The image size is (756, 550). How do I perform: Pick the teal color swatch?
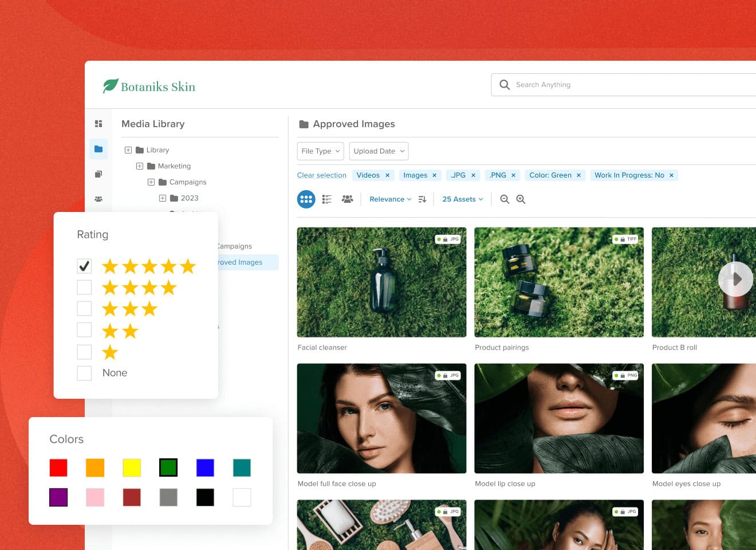[242, 467]
